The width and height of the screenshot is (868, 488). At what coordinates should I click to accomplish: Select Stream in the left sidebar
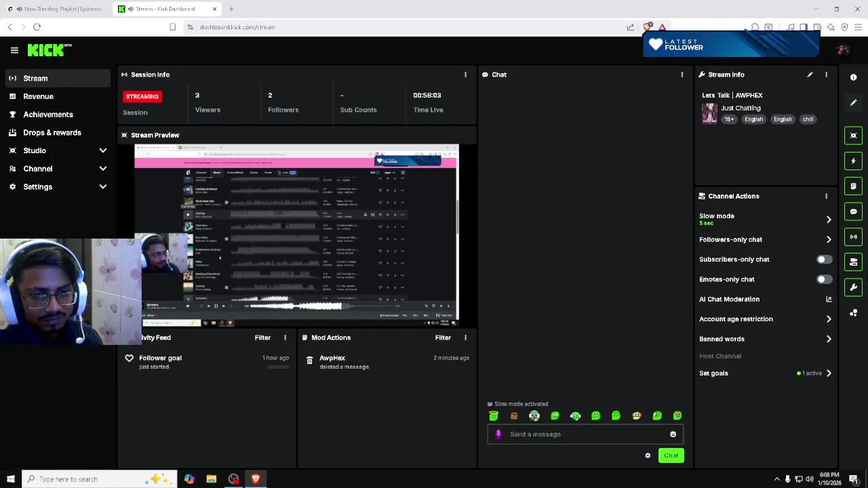pos(58,78)
